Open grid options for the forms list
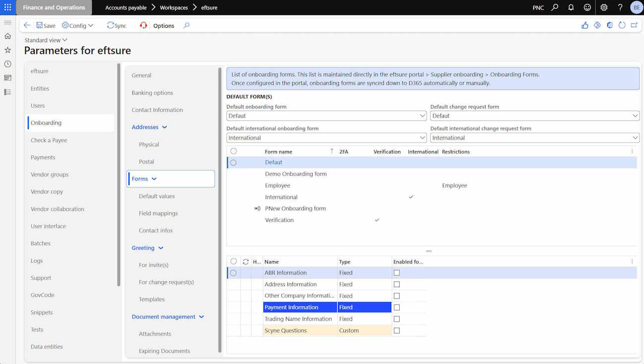 tap(632, 151)
